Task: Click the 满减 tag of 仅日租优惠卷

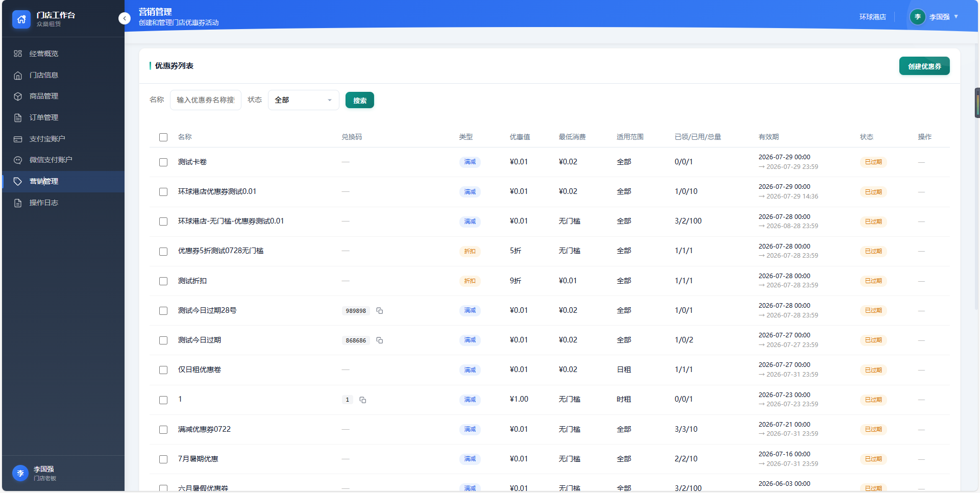Action: pyautogui.click(x=470, y=370)
